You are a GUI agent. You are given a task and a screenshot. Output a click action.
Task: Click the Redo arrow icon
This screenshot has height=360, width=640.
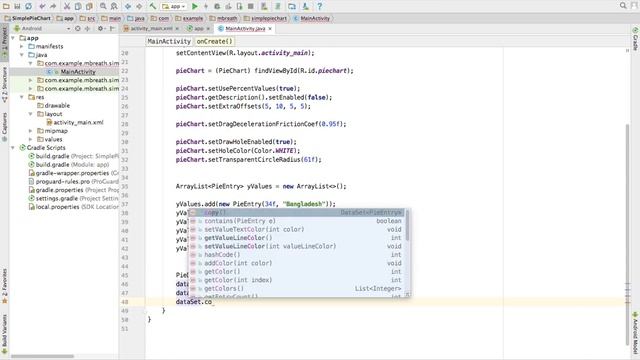coord(53,6)
